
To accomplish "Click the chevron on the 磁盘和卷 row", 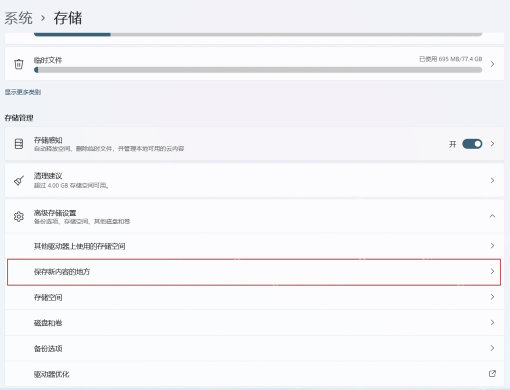I will pos(492,322).
